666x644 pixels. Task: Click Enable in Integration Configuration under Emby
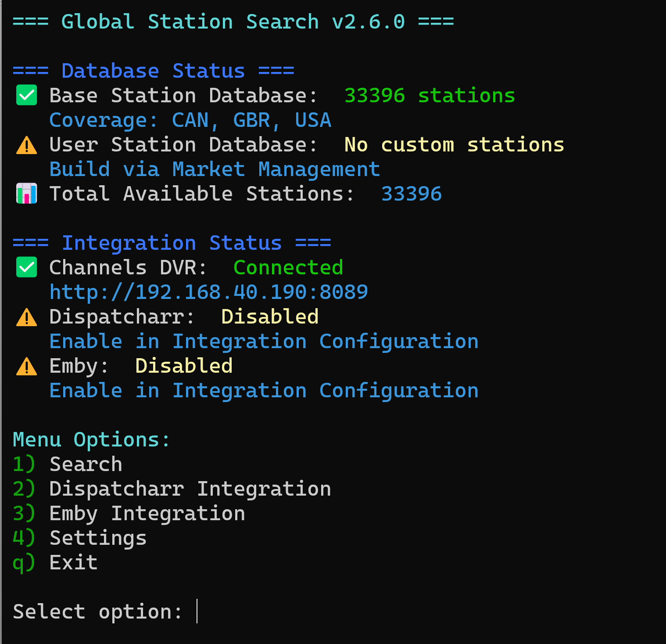pyautogui.click(x=264, y=391)
